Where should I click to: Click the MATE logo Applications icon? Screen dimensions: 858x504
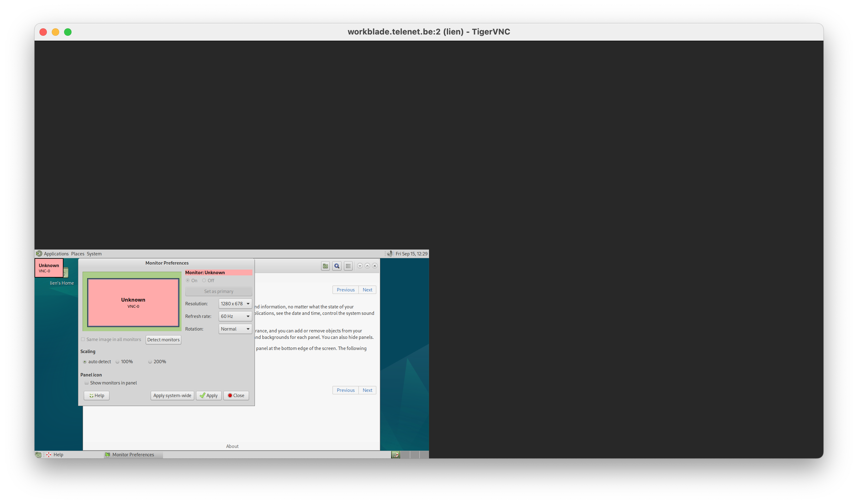point(39,254)
